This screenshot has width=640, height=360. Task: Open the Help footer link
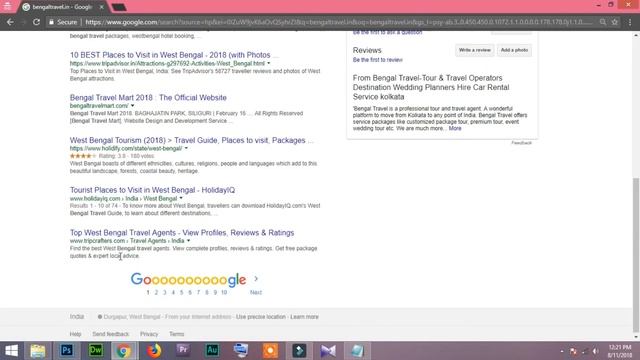pos(76,334)
